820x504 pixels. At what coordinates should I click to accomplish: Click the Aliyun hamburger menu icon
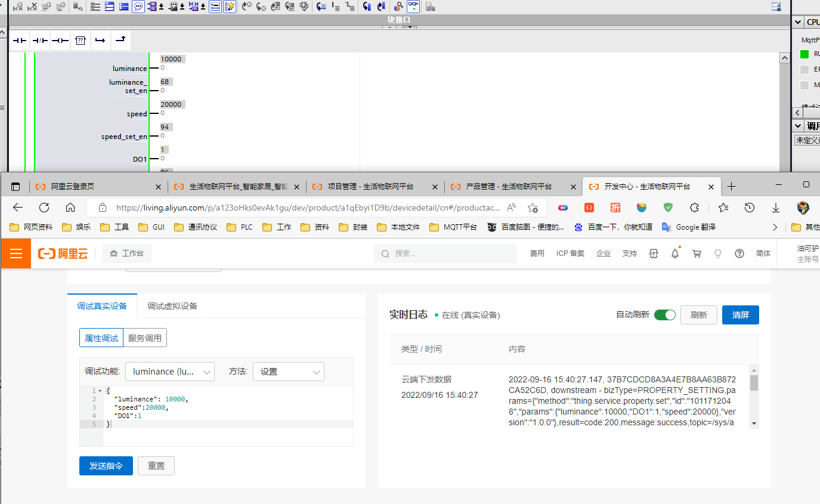pos(16,253)
